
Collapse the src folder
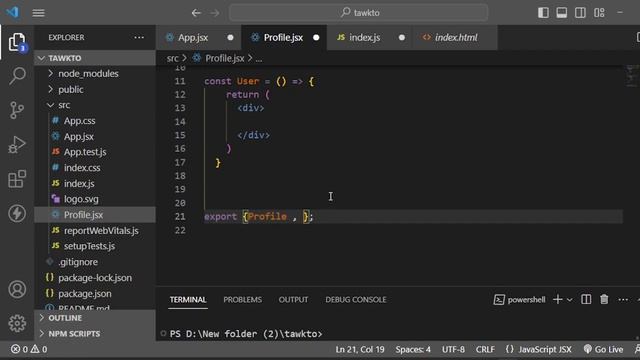pos(95,105)
